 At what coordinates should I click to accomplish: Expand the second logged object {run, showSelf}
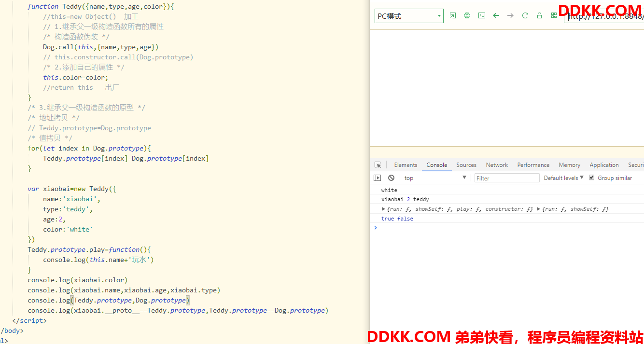pyautogui.click(x=538, y=209)
